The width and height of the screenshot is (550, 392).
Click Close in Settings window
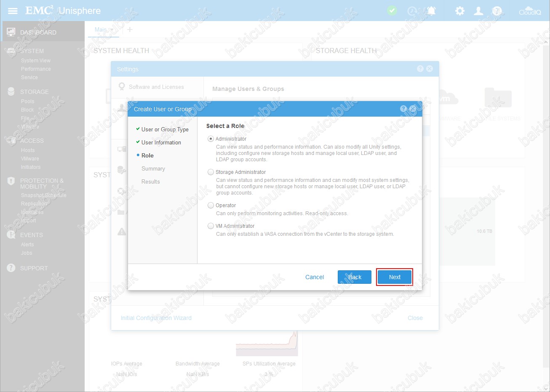[x=415, y=318]
